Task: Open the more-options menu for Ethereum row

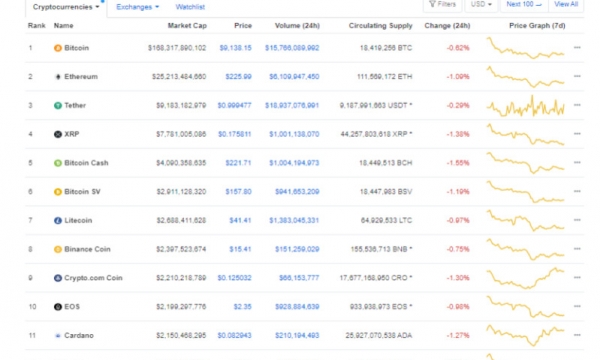Action: (x=577, y=76)
